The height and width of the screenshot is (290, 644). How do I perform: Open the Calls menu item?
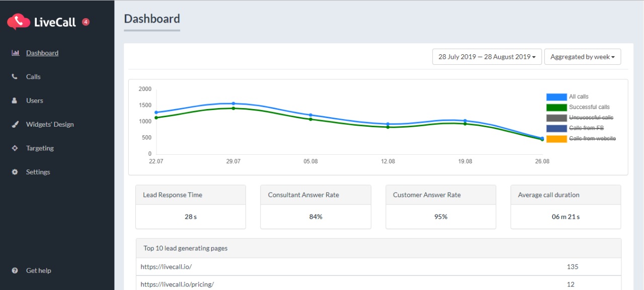(x=33, y=77)
